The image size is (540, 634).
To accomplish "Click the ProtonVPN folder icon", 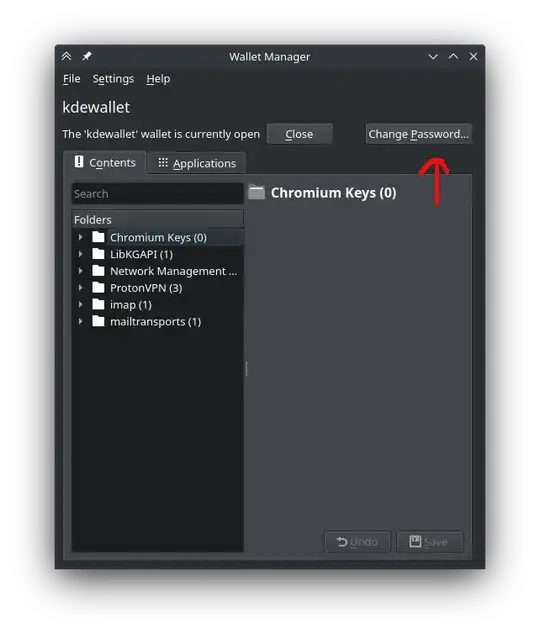I will [x=98, y=287].
